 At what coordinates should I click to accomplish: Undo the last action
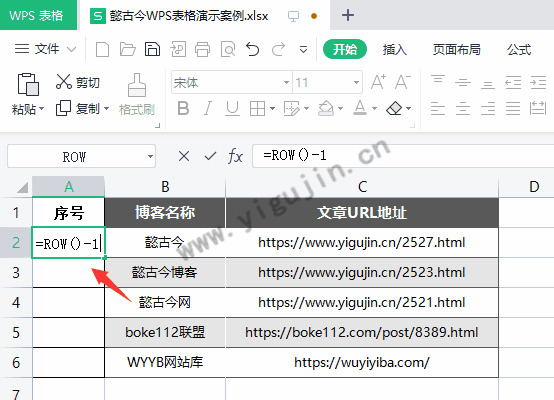point(252,49)
